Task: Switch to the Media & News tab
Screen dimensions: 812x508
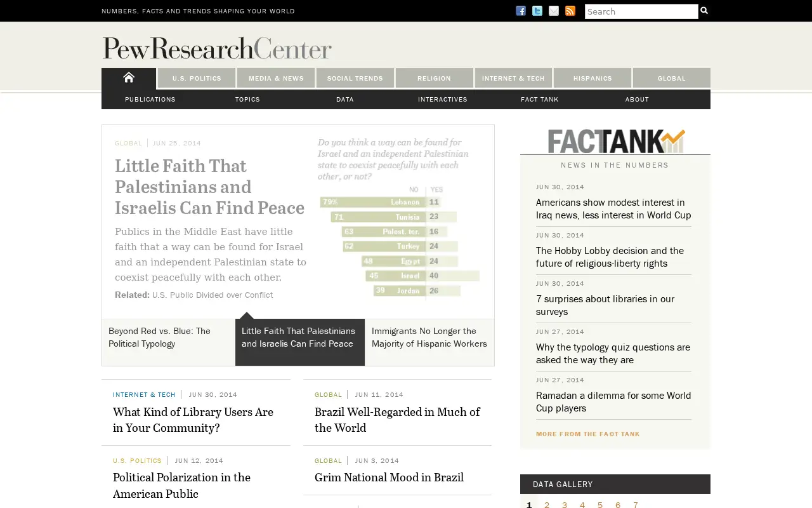Action: [x=276, y=78]
